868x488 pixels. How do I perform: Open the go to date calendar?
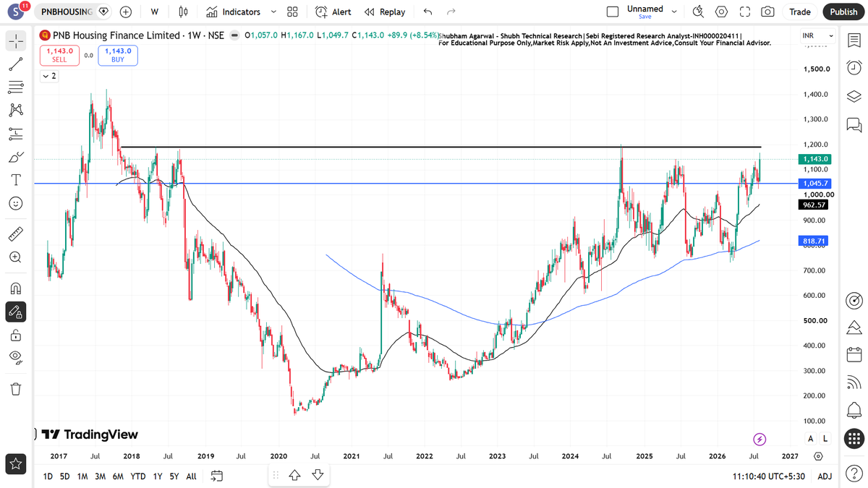pyautogui.click(x=216, y=476)
